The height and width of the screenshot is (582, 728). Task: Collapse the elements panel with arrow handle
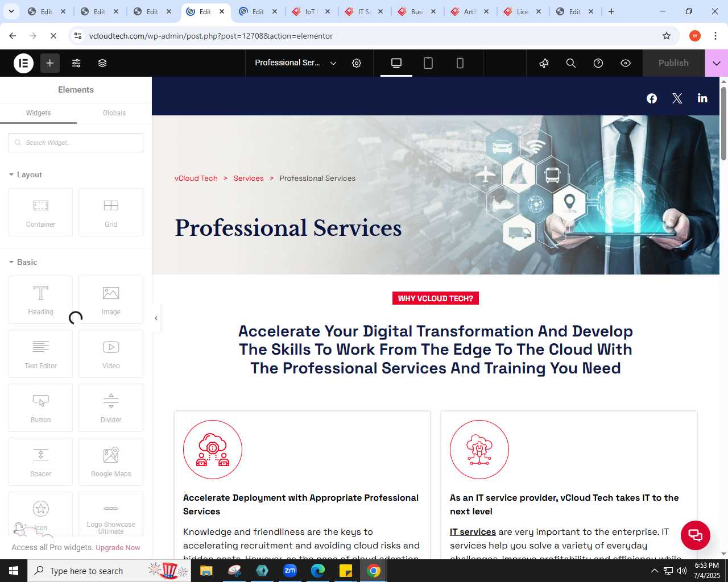(x=156, y=318)
